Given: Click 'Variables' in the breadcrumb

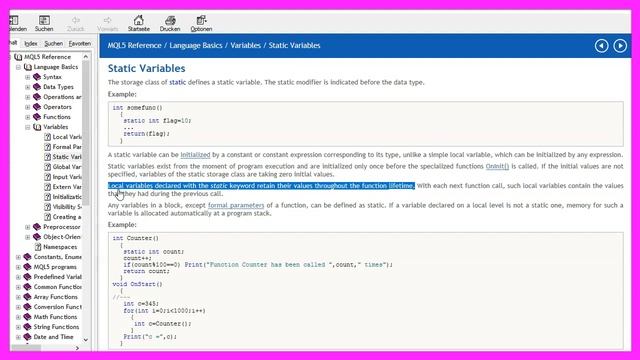Looking at the screenshot, I should (x=245, y=45).
